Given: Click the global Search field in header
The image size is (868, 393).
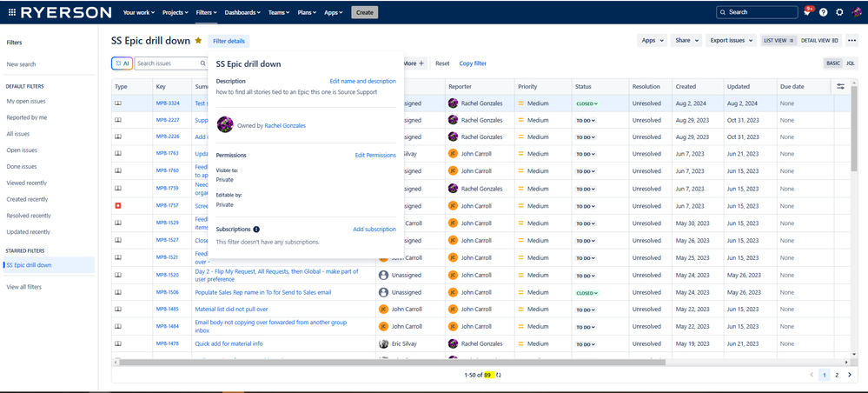Looking at the screenshot, I should click(757, 12).
